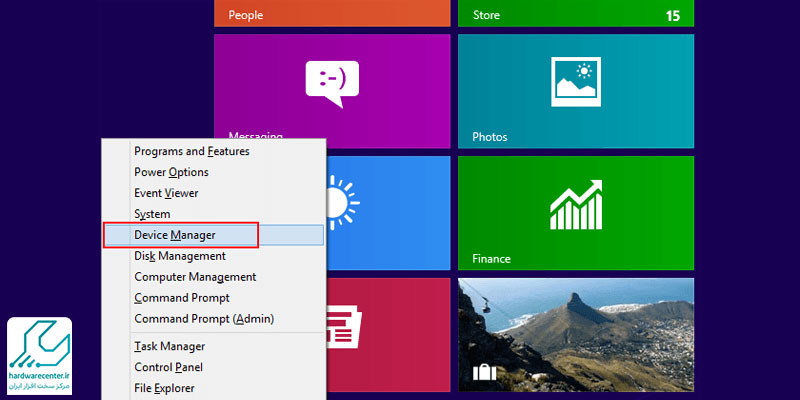
Task: Launch Command Prompt without admin
Action: pos(182,298)
